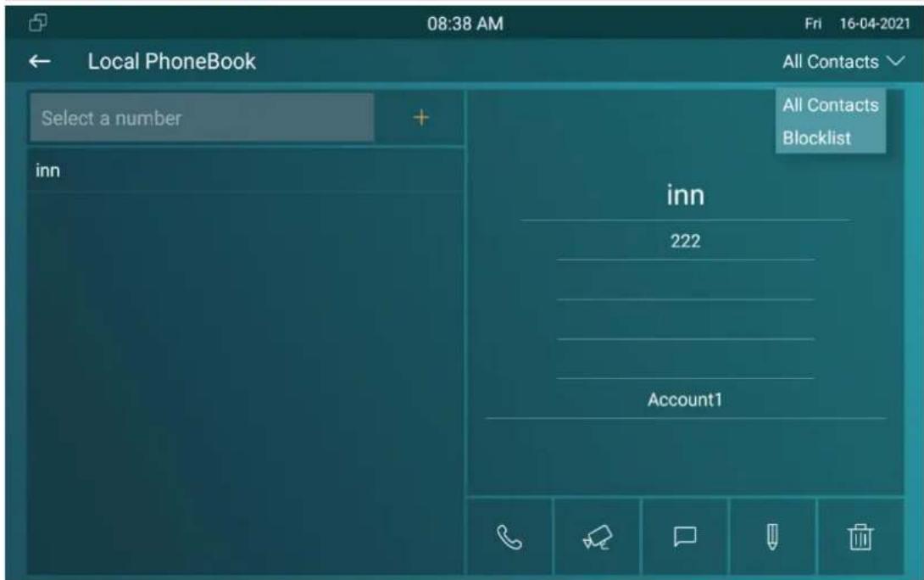
Task: Tap the inn name heading in details
Action: 685,195
